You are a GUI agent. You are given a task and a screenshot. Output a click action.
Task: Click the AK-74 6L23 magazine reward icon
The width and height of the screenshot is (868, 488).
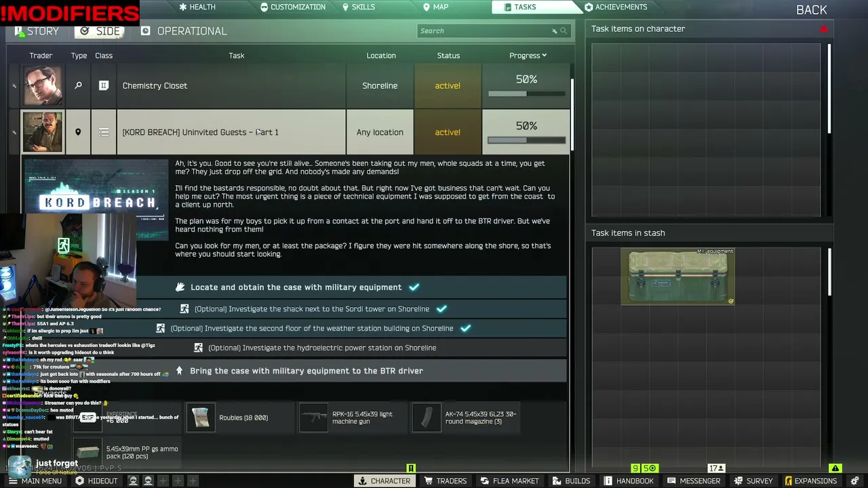pyautogui.click(x=427, y=418)
